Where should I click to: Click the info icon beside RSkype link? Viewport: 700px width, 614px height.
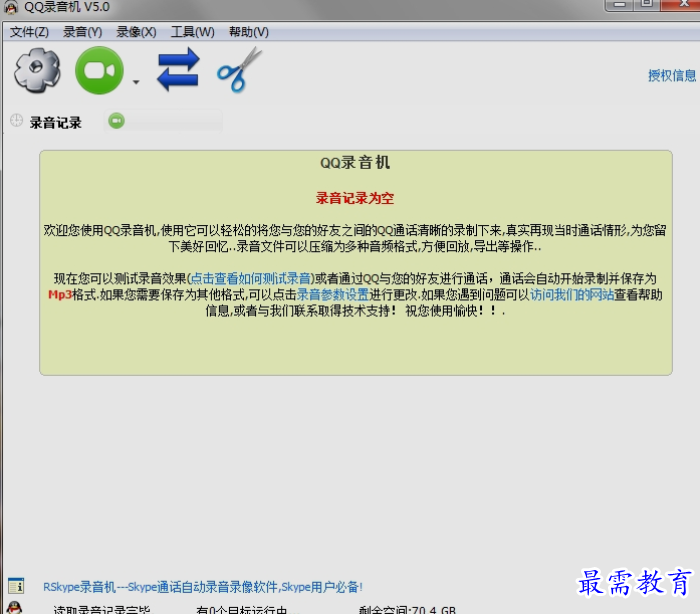coord(16,586)
